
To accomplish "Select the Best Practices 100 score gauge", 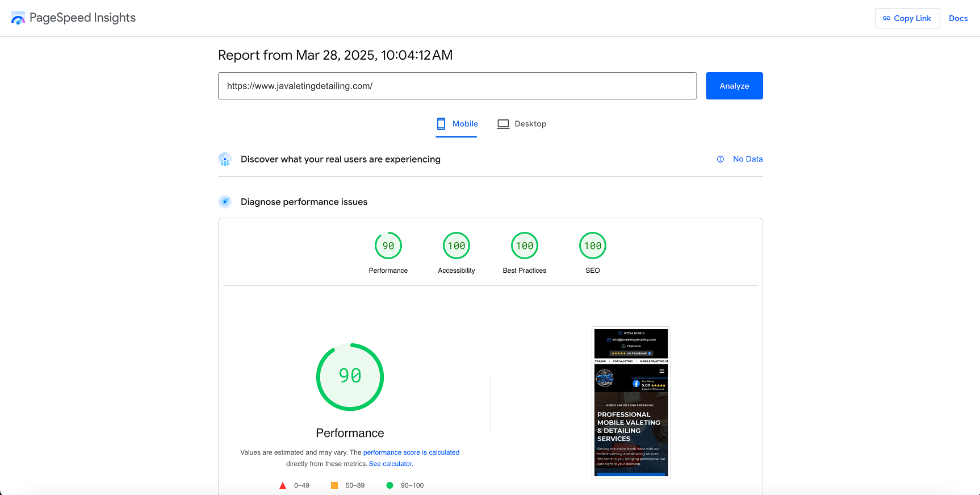I will 525,246.
